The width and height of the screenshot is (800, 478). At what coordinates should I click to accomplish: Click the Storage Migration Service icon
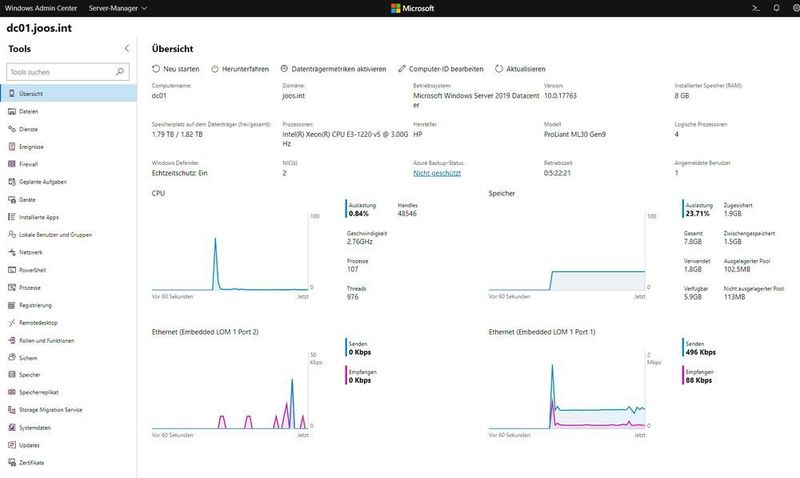(12, 410)
